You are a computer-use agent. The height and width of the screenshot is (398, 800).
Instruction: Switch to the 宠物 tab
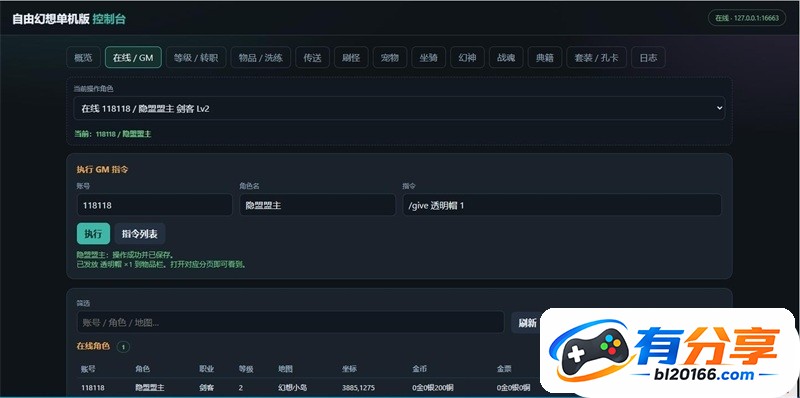tap(390, 58)
